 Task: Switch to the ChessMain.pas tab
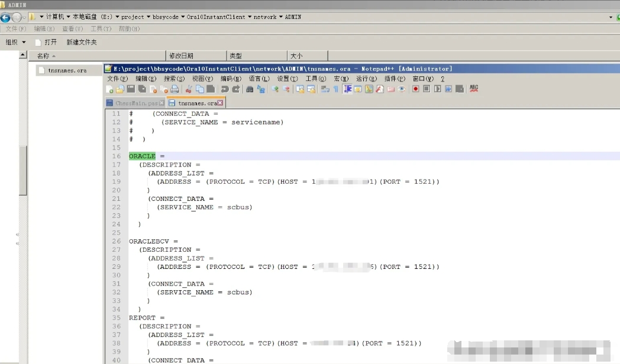[x=135, y=103]
